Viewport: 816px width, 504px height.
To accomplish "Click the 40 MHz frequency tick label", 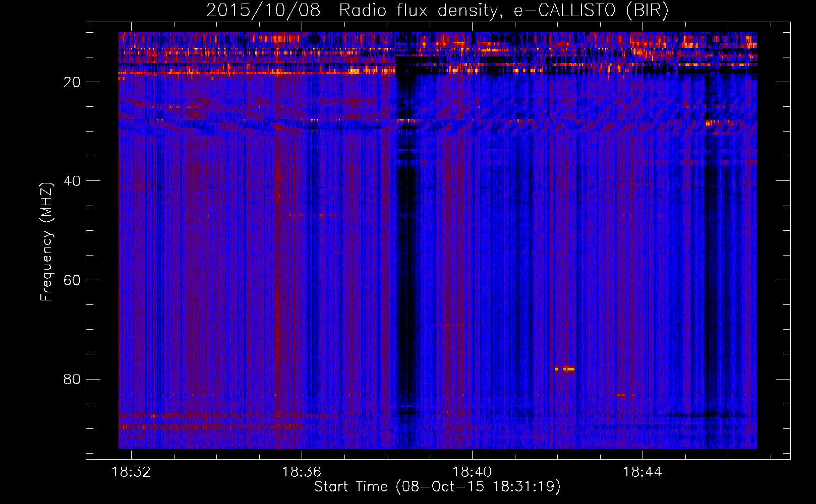I will tap(72, 181).
